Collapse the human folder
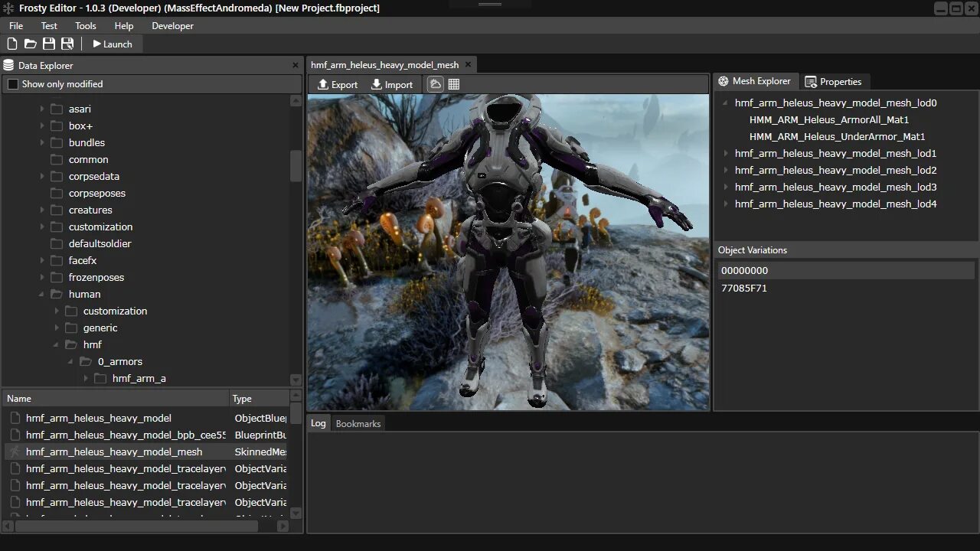This screenshot has width=980, height=551. pyautogui.click(x=42, y=294)
